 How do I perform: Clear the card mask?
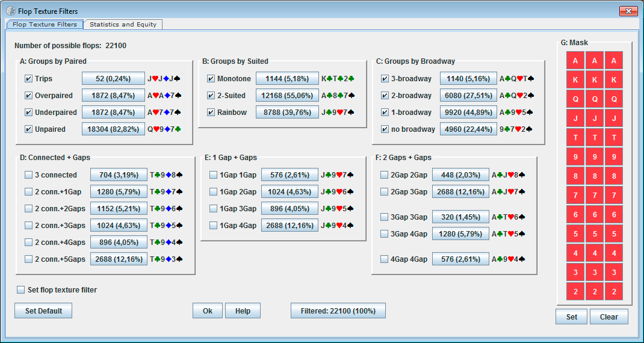pos(608,317)
